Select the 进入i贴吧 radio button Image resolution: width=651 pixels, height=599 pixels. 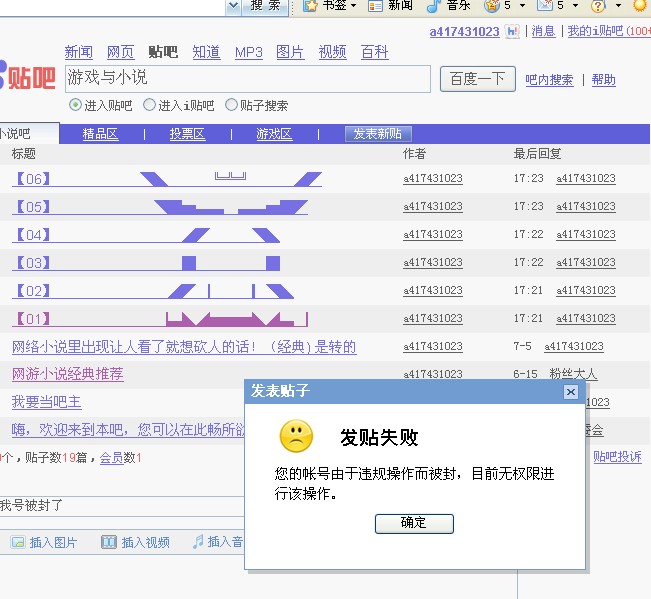coord(149,105)
